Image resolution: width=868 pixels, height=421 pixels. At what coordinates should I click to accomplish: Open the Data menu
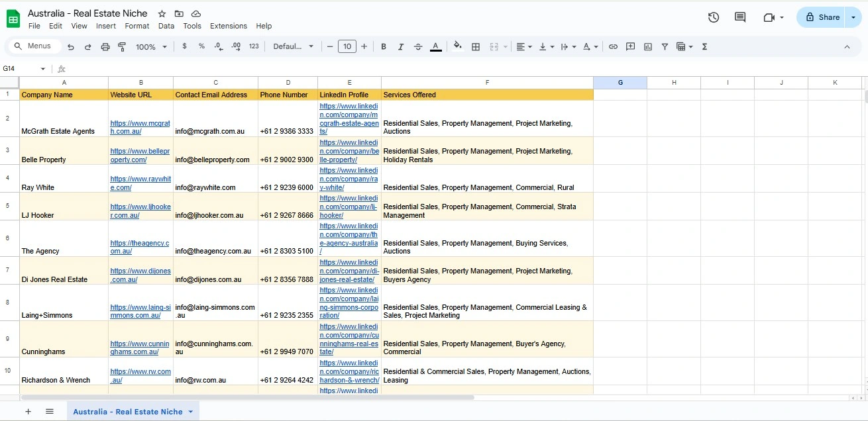[x=166, y=26]
